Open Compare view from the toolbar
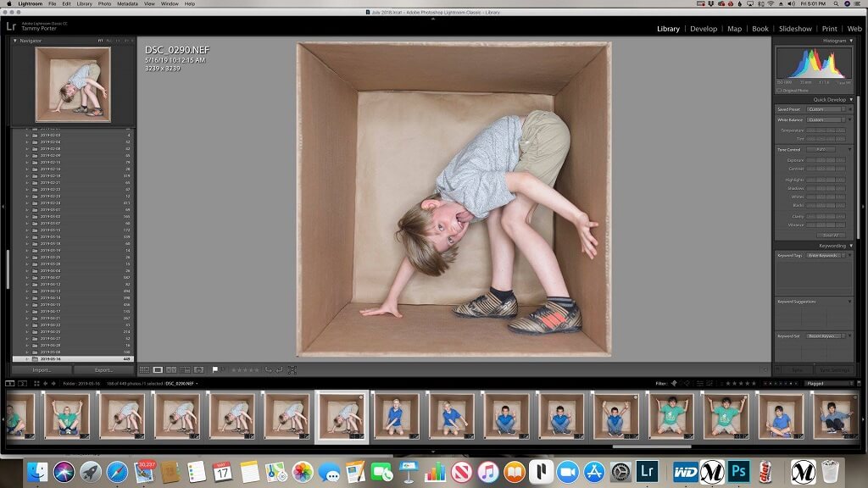The width and height of the screenshot is (868, 488). [170, 369]
